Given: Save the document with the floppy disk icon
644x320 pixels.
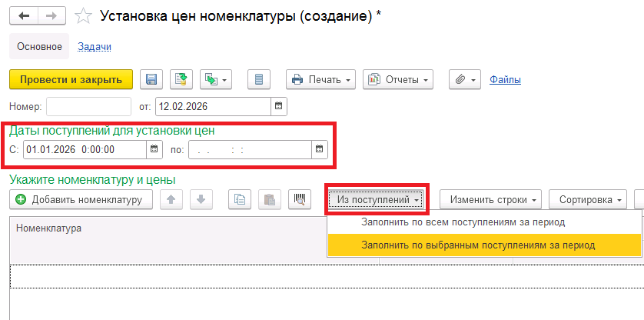Looking at the screenshot, I should click(151, 79).
